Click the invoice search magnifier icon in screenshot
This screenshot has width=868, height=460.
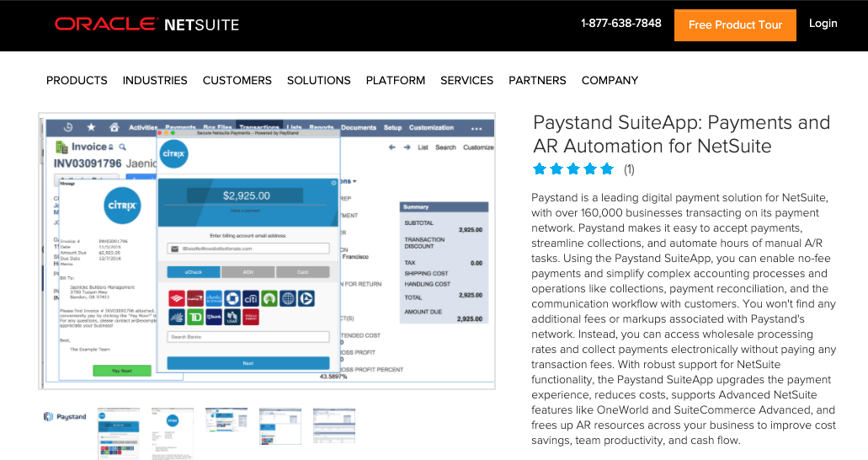click(122, 147)
